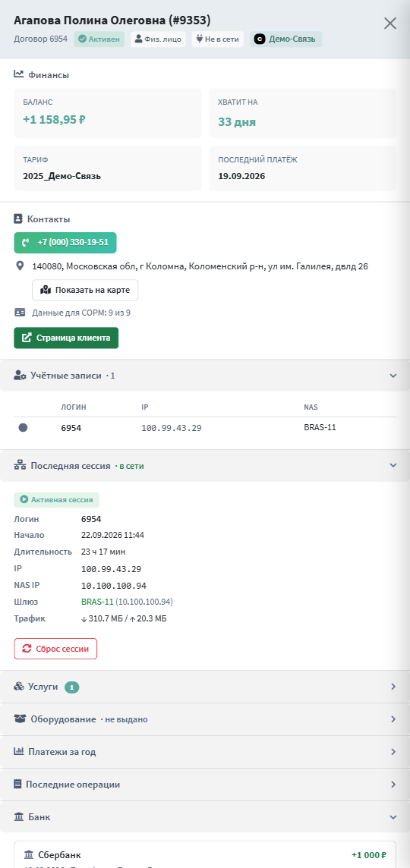Screen dimensions: 410x868
Task: Click the Банк building icon in header
Action: pos(19,817)
